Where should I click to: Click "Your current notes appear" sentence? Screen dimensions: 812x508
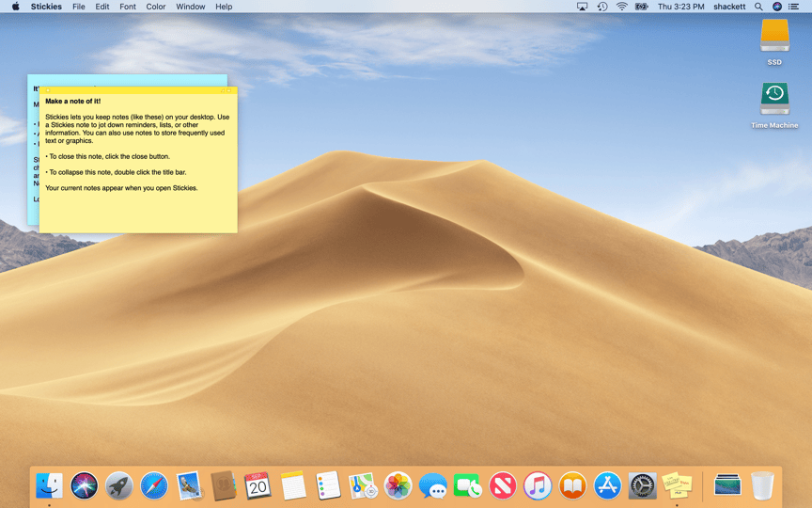tap(121, 187)
